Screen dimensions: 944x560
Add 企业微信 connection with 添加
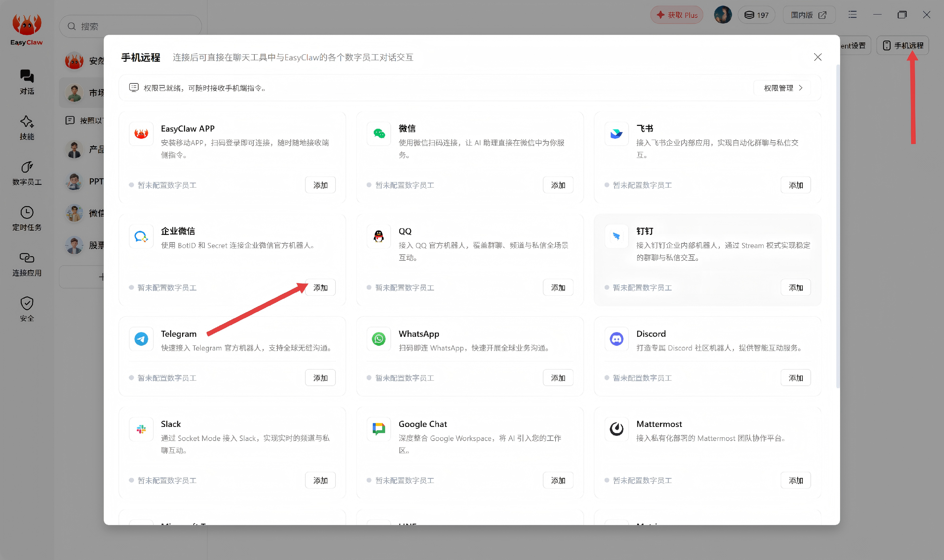[320, 288]
